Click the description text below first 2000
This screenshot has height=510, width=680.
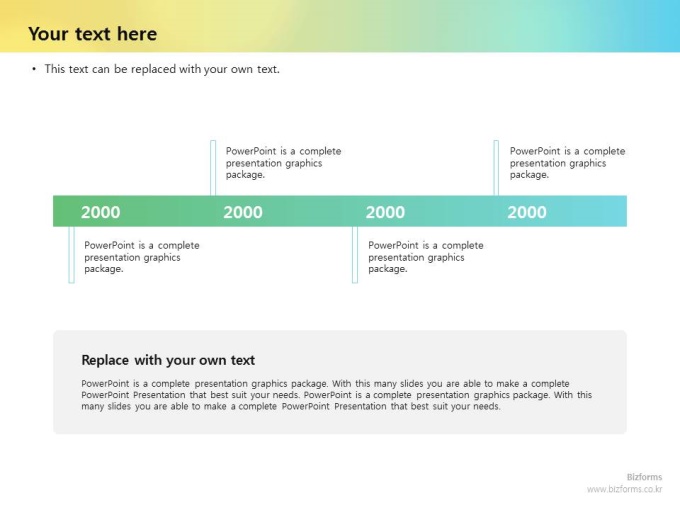[x=142, y=257]
